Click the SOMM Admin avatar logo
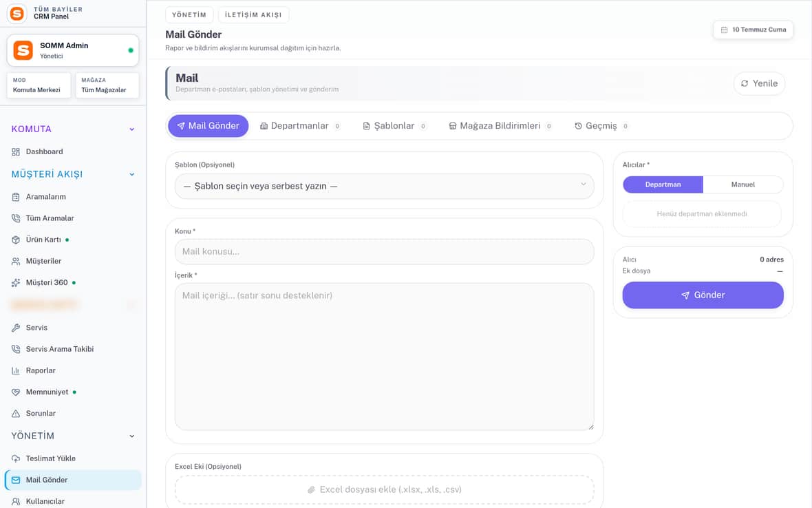Viewport: 812px width, 508px height. [x=23, y=50]
